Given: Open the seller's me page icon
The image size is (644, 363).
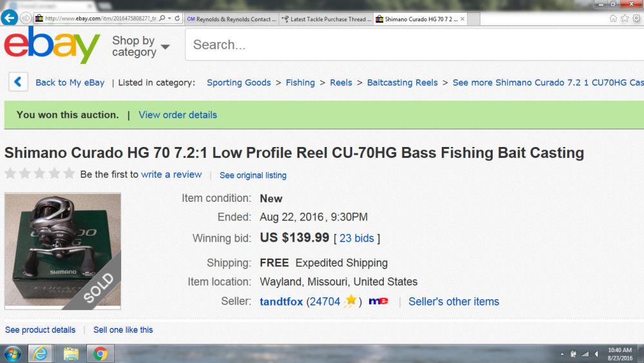Looking at the screenshot, I should tap(378, 301).
